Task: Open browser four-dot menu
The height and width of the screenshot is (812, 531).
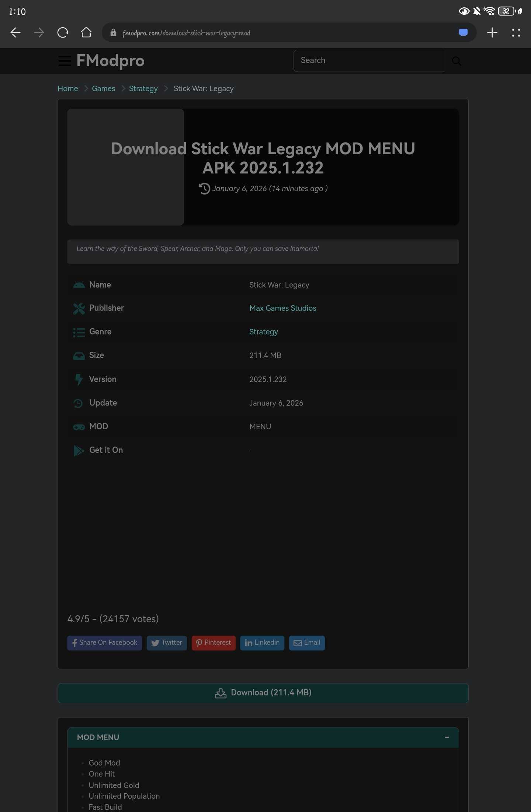Action: pos(516,33)
